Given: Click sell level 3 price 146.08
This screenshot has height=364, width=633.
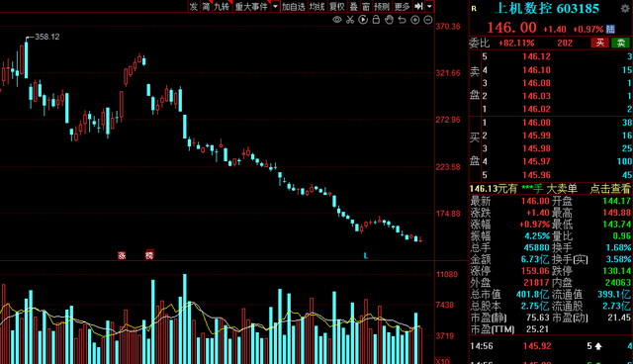Looking at the screenshot, I should coord(536,83).
